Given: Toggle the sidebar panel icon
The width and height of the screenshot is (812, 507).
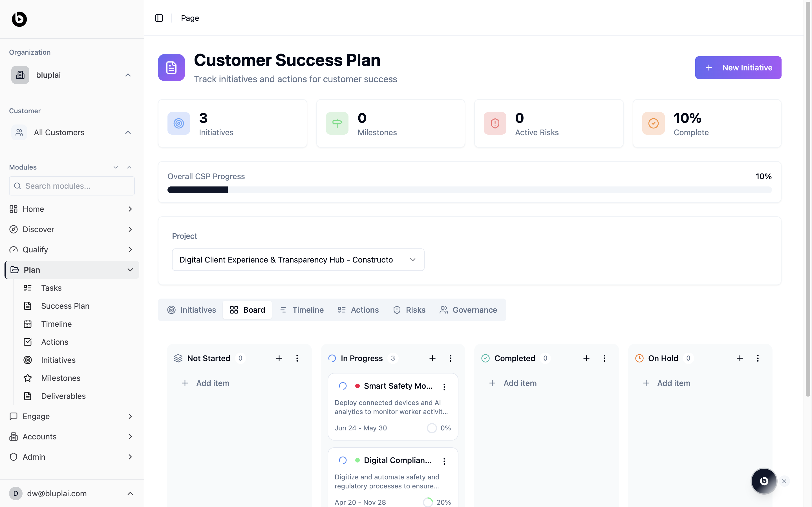Looking at the screenshot, I should click(x=159, y=18).
